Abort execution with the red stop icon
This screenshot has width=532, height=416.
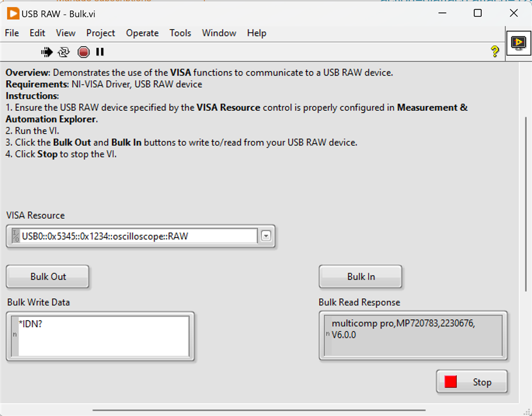83,52
